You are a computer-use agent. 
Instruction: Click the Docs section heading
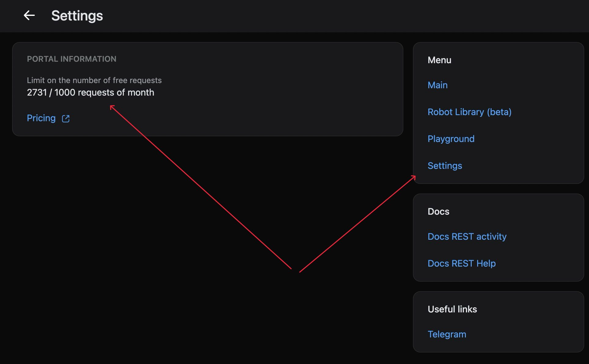point(438,211)
